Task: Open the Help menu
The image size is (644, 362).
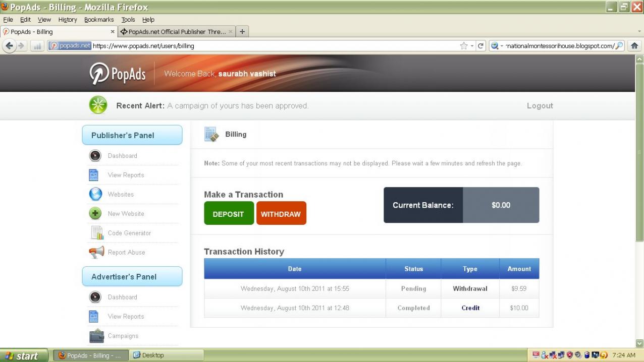Action: (x=148, y=20)
